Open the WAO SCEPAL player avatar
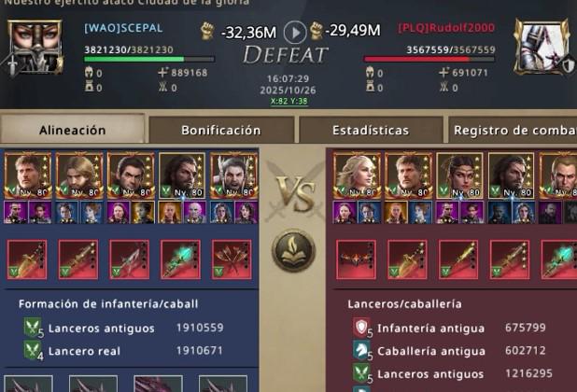 click(35, 47)
